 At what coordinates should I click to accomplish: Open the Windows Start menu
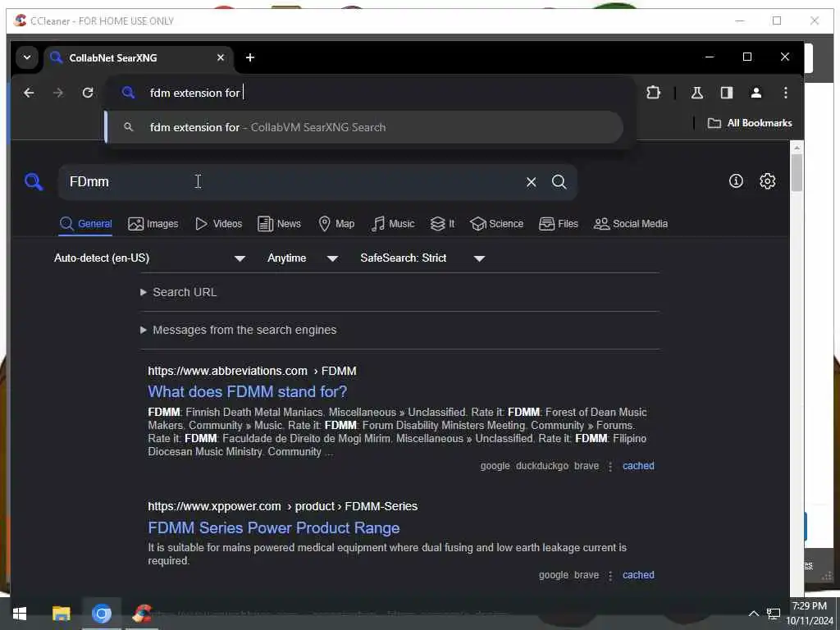click(20, 614)
